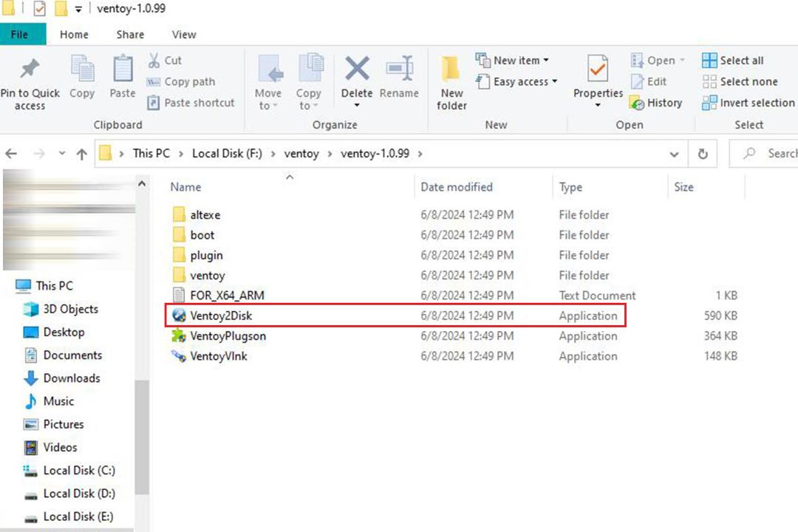Select the VentoyPlugson application
The image size is (798, 532).
(x=228, y=336)
